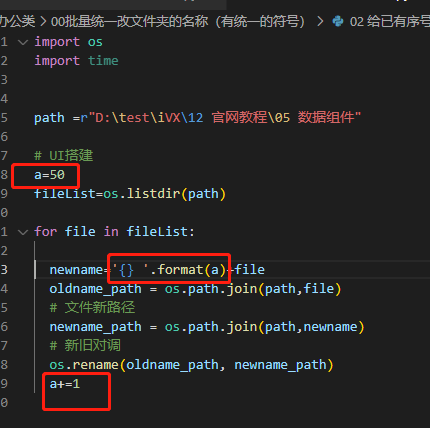Click the newname_path assignment line
The height and width of the screenshot is (428, 430).
[x=207, y=327]
